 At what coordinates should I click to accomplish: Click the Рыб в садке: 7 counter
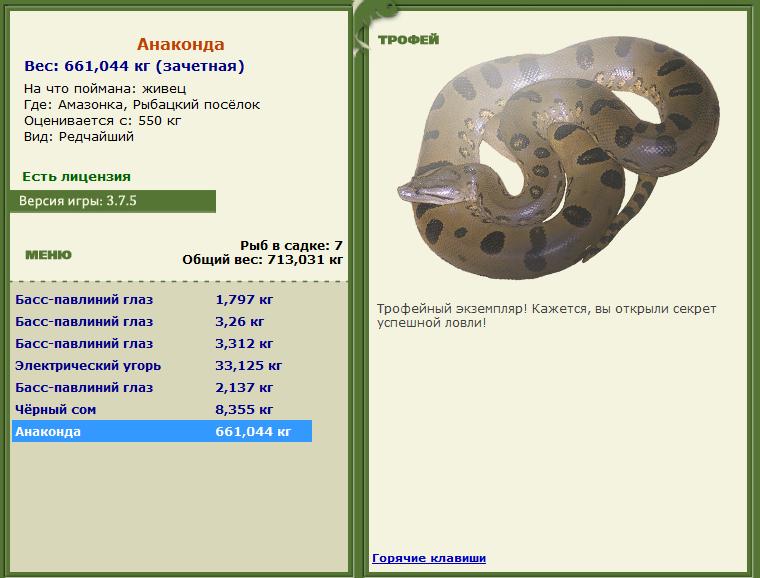[x=291, y=245]
